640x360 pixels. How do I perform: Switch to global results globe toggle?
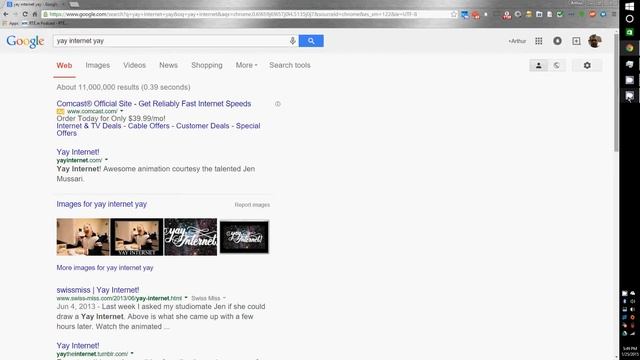(557, 65)
